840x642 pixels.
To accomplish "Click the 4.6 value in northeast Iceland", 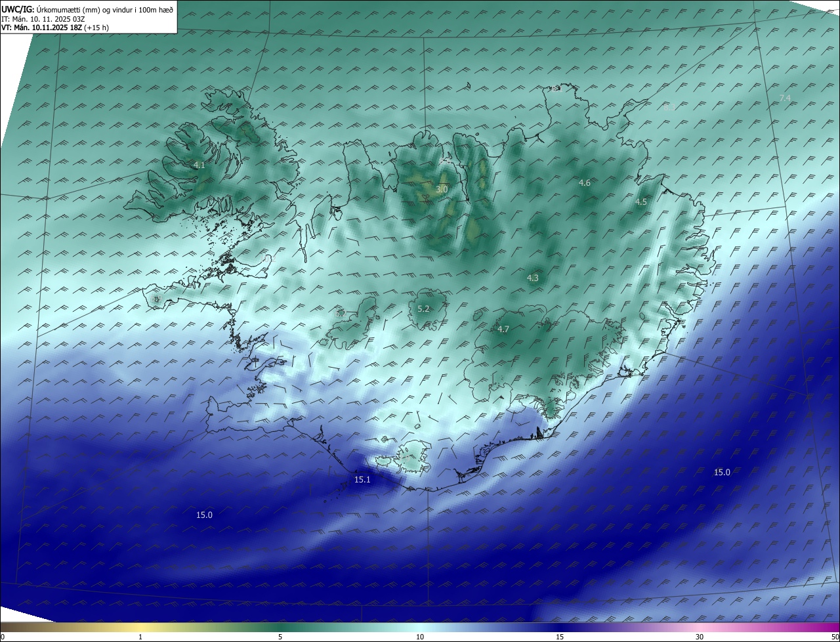I will [x=585, y=182].
